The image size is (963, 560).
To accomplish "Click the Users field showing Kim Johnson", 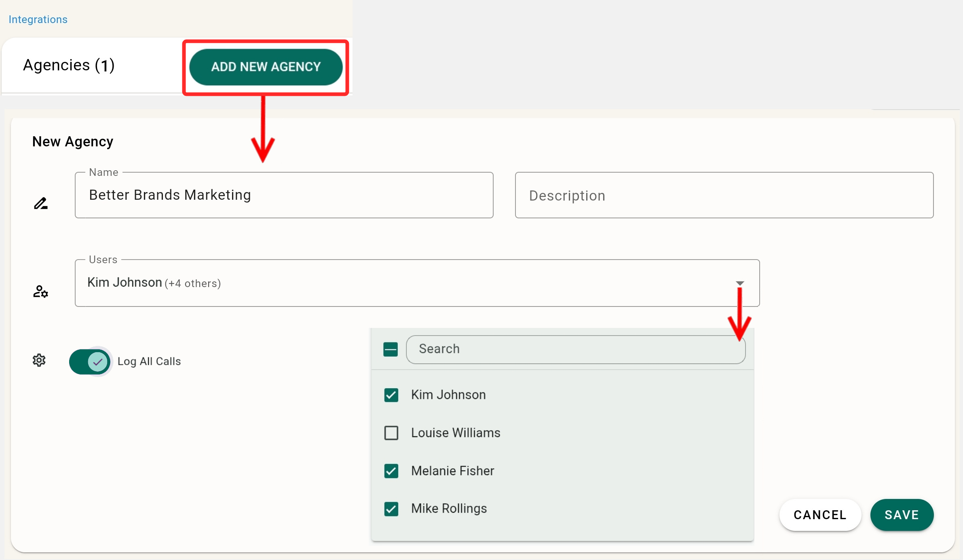I will pyautogui.click(x=404, y=283).
